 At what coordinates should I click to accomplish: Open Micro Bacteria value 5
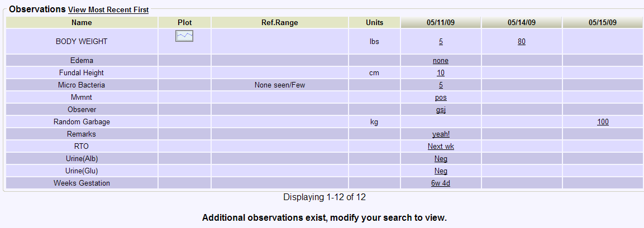point(441,85)
